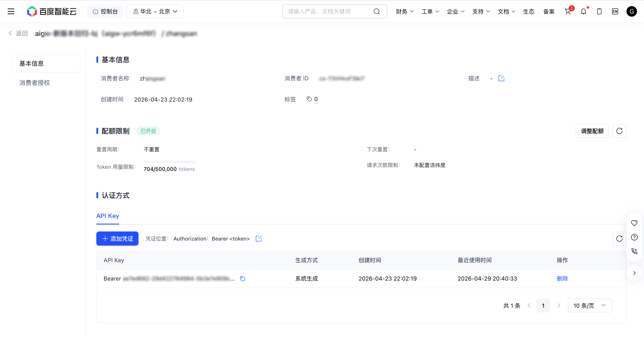The height and width of the screenshot is (351, 644).
Task: Edit the 描述 description field
Action: (501, 78)
